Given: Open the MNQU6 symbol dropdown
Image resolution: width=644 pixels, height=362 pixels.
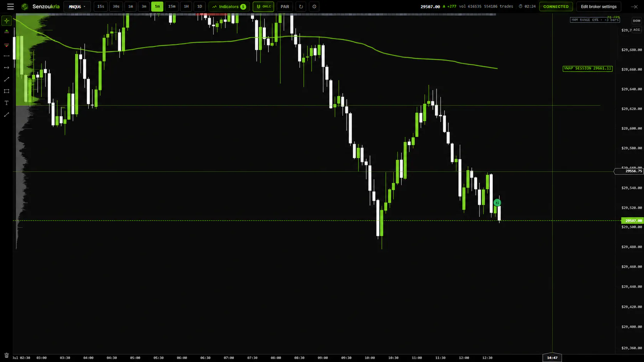Looking at the screenshot, I should click(77, 7).
